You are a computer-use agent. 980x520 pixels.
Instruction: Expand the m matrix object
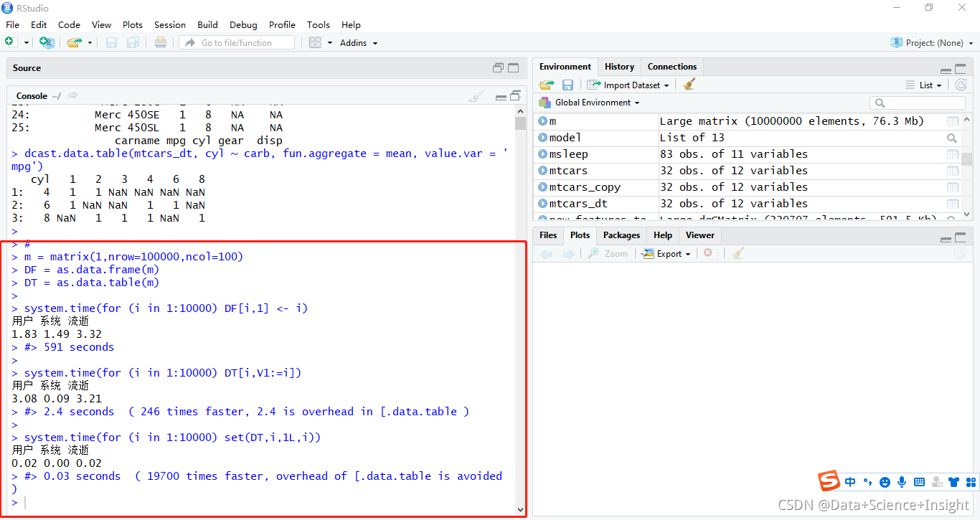click(543, 121)
